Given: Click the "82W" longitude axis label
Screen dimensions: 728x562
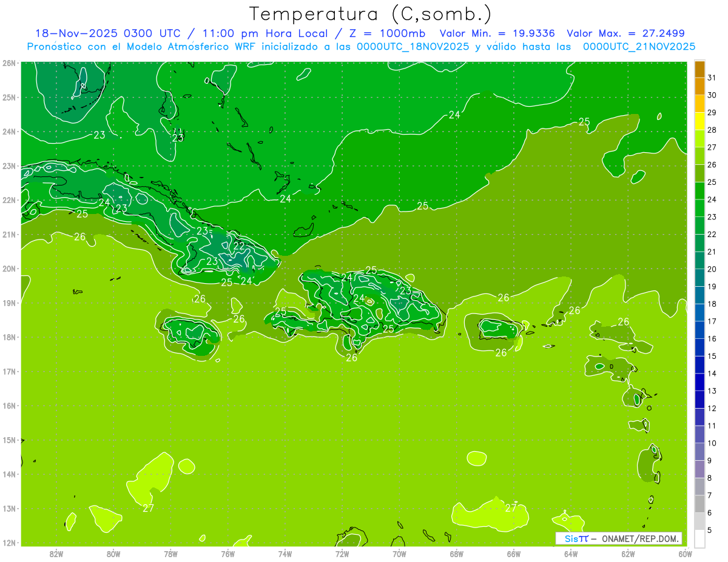Looking at the screenshot, I should [x=56, y=553].
